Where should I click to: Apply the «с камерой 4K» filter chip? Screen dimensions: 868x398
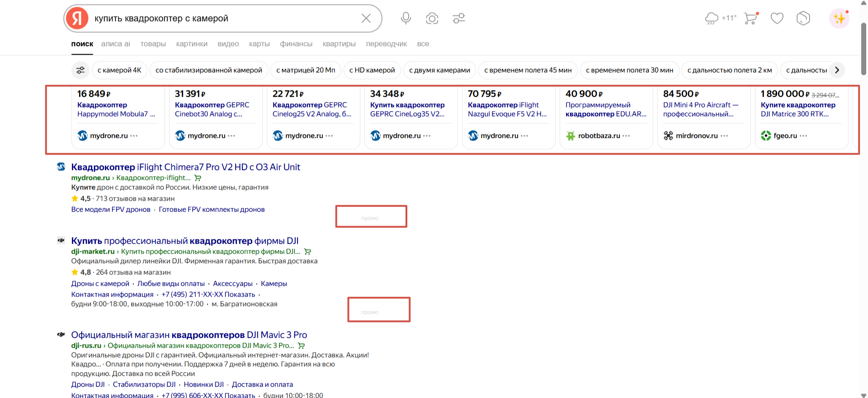119,70
